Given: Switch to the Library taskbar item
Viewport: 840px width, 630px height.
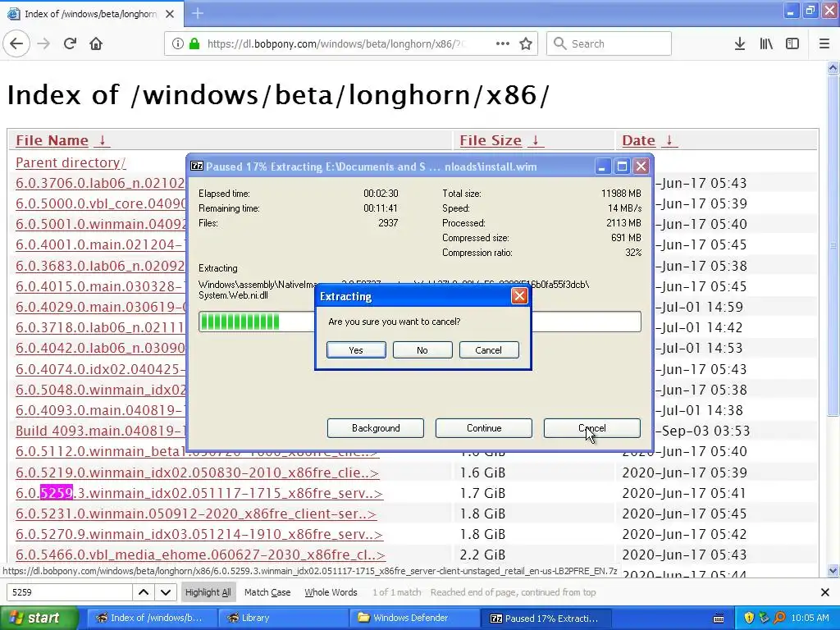Looking at the screenshot, I should click(x=283, y=618).
